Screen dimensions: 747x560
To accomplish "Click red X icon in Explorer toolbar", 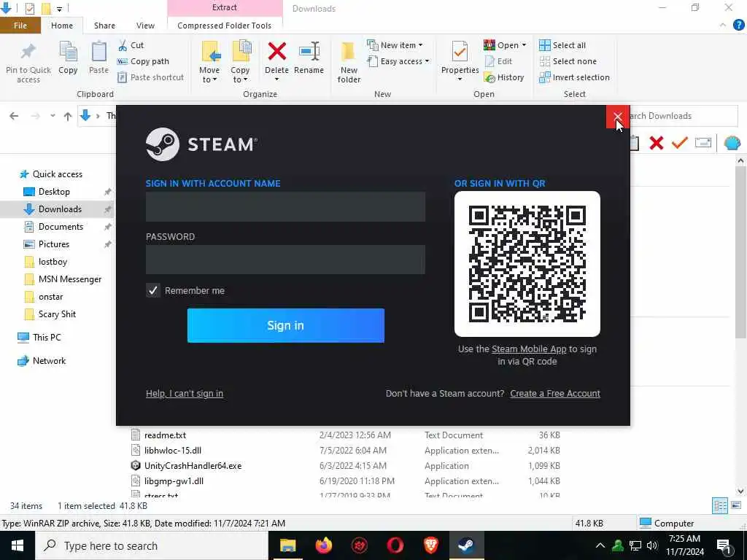I will tap(656, 143).
